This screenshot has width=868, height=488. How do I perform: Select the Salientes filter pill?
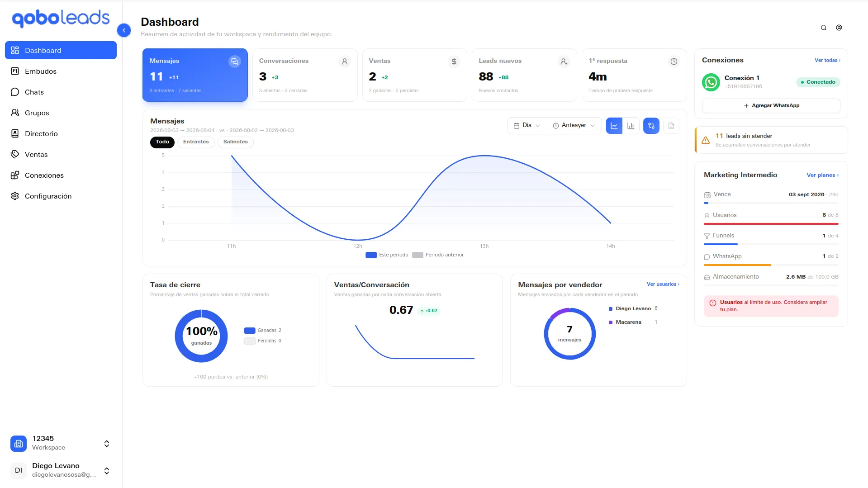[x=236, y=142]
